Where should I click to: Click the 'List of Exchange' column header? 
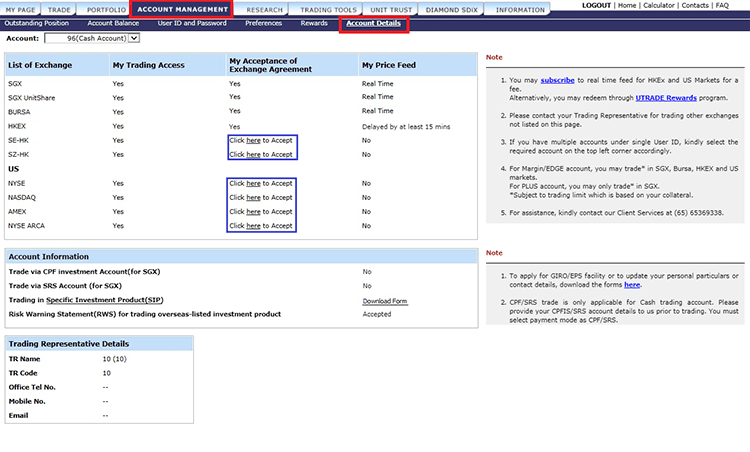40,65
